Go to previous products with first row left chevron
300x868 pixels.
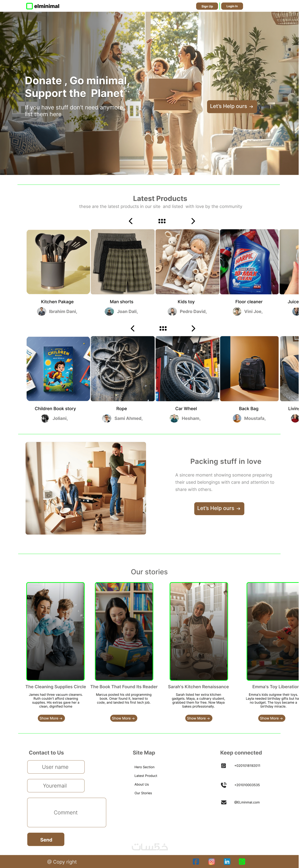(x=131, y=221)
